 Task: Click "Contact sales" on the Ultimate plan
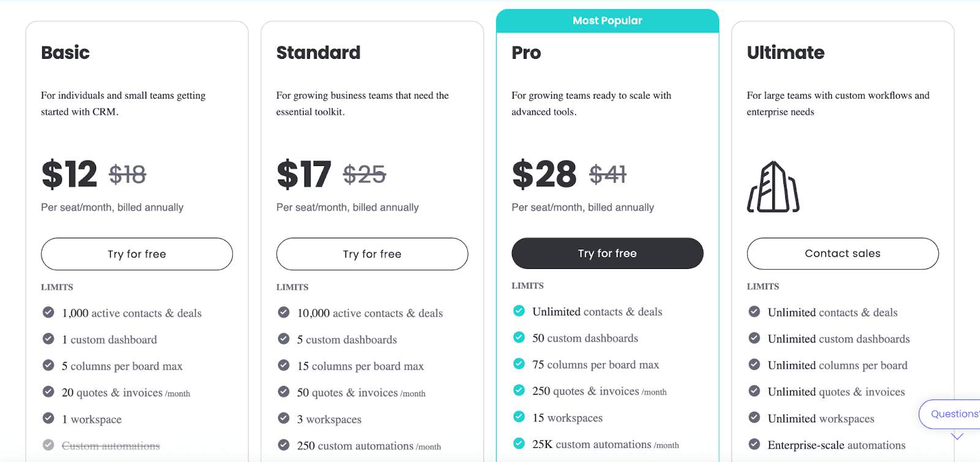point(842,253)
